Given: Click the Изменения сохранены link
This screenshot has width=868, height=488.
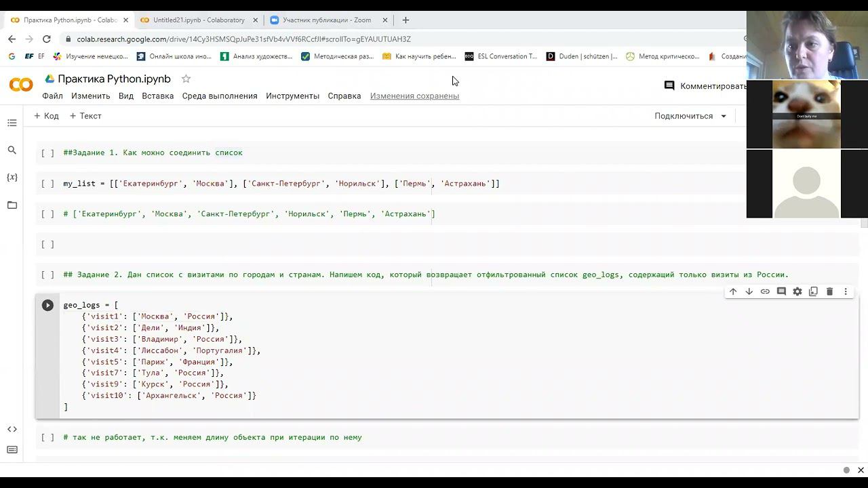Looking at the screenshot, I should pyautogui.click(x=414, y=96).
